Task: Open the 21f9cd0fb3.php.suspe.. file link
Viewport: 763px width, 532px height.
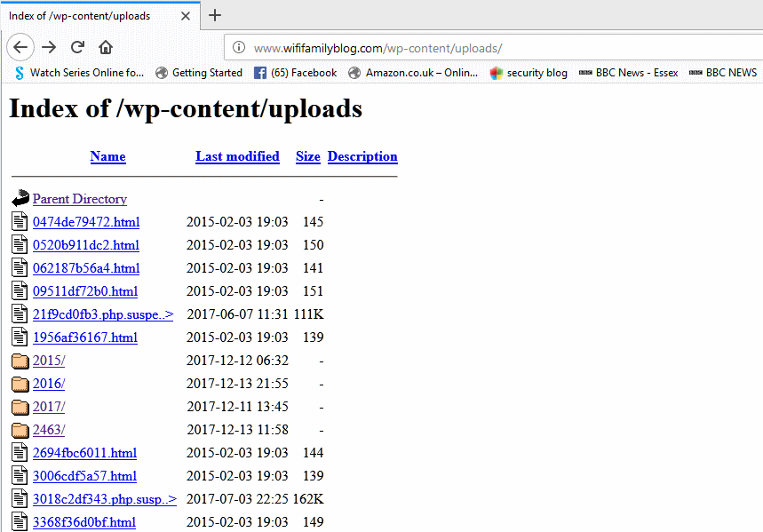Action: [103, 314]
